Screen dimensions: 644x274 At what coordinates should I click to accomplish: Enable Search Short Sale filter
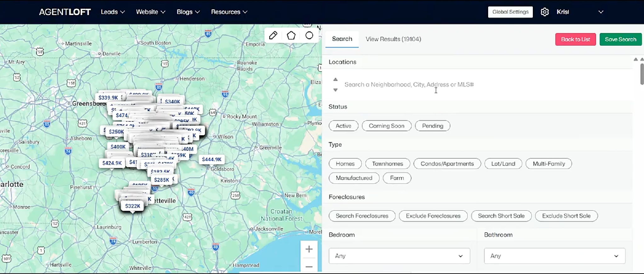(x=501, y=216)
